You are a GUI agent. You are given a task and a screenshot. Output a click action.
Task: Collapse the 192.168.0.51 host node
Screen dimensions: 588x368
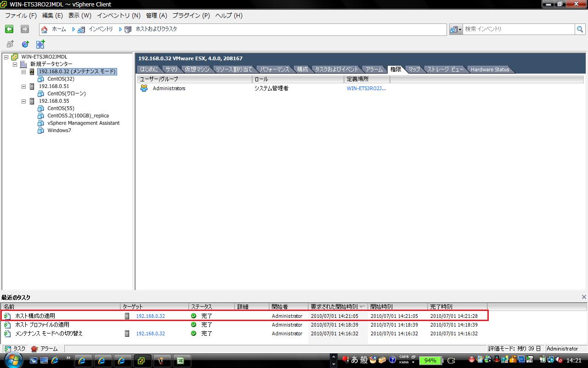pos(23,86)
